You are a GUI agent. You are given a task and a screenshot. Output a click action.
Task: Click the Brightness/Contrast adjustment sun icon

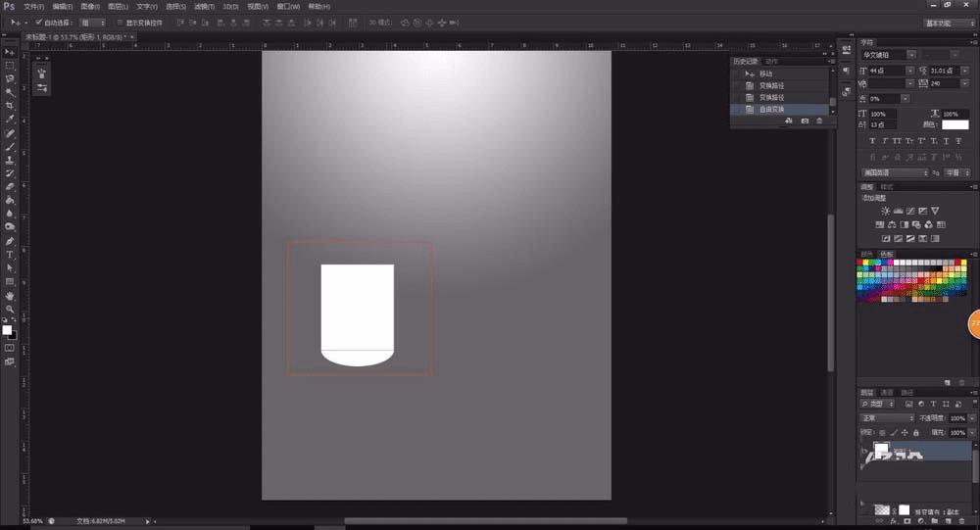click(x=885, y=211)
